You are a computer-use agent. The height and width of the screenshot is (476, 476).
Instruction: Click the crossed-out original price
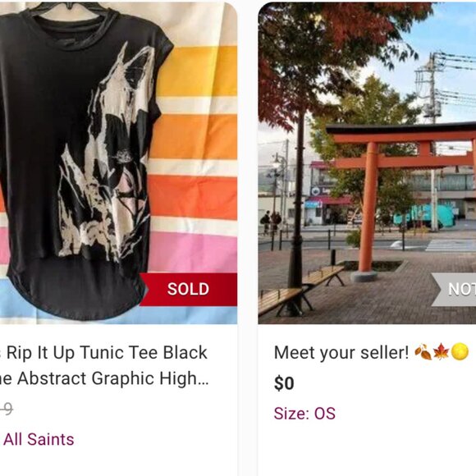7,410
